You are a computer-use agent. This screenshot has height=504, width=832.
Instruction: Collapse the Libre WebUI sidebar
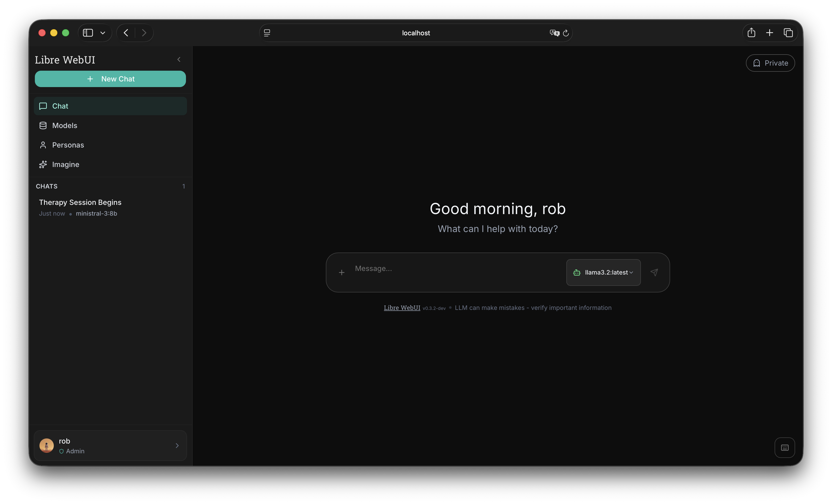click(179, 59)
